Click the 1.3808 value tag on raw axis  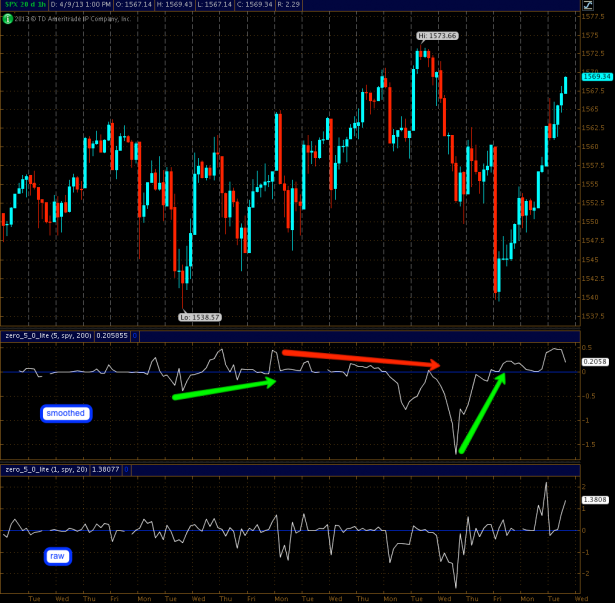(595, 499)
